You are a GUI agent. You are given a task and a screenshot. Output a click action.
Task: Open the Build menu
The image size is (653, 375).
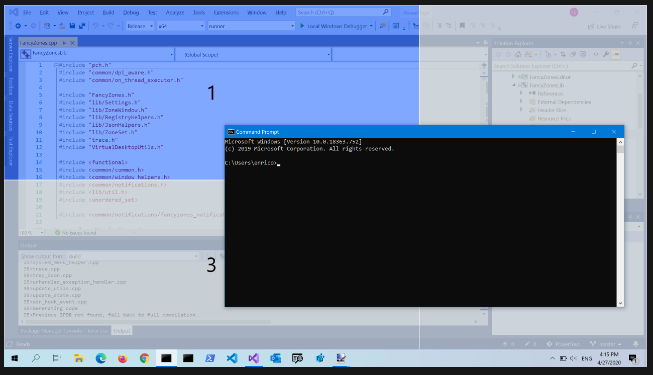pyautogui.click(x=108, y=12)
